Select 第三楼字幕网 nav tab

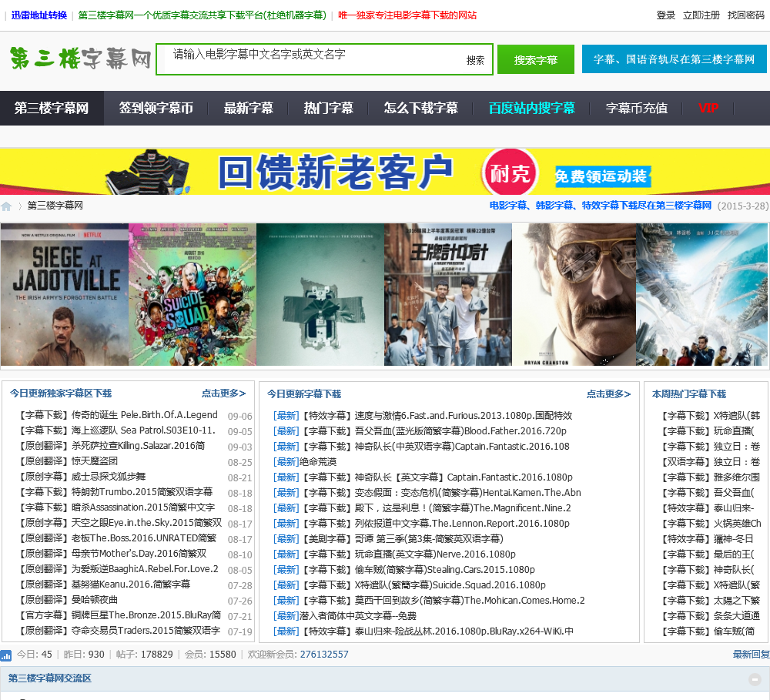52,108
